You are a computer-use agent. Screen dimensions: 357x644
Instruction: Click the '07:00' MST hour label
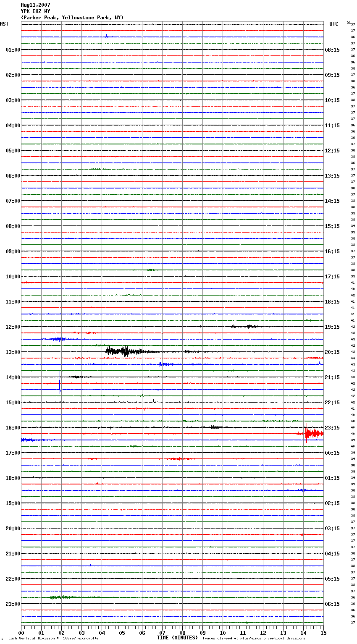click(x=13, y=201)
